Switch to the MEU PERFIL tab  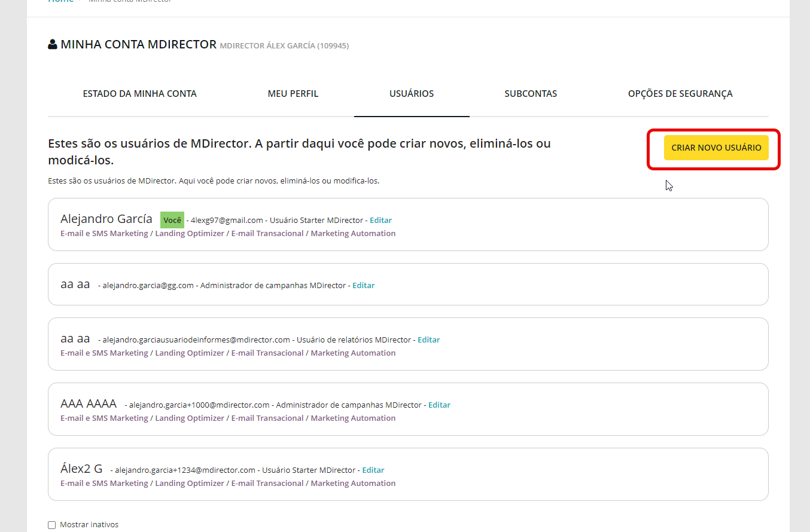pos(293,94)
